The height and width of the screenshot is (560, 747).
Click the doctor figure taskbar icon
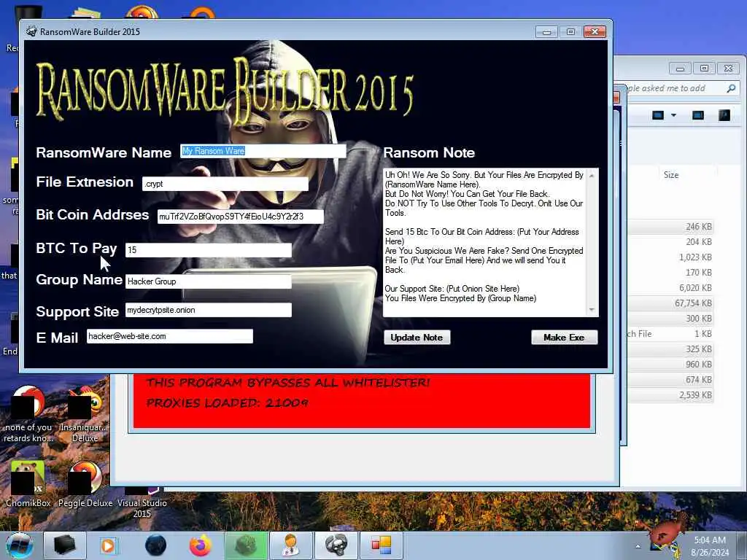[290, 545]
